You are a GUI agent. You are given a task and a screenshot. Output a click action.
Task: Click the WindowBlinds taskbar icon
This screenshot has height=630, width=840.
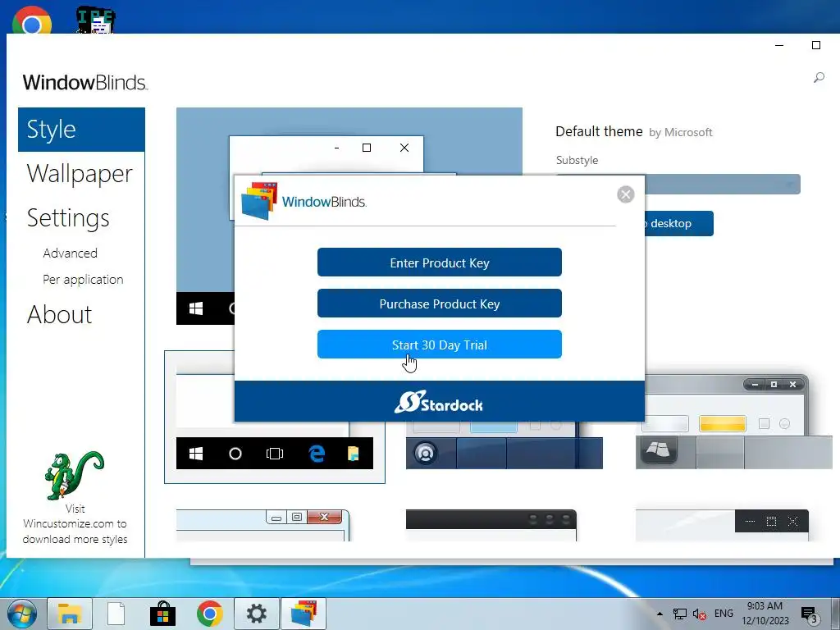point(304,614)
